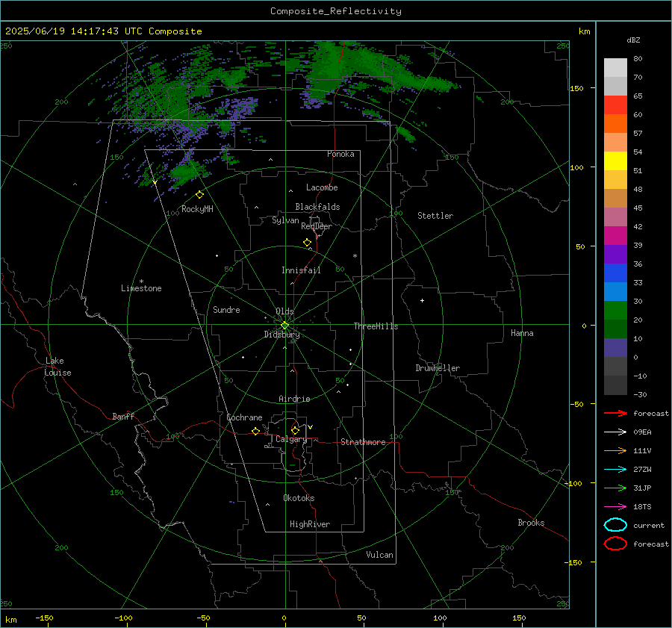Screen dimensions: 672x628
Task: Click the Strathmore town label
Action: pyautogui.click(x=363, y=442)
